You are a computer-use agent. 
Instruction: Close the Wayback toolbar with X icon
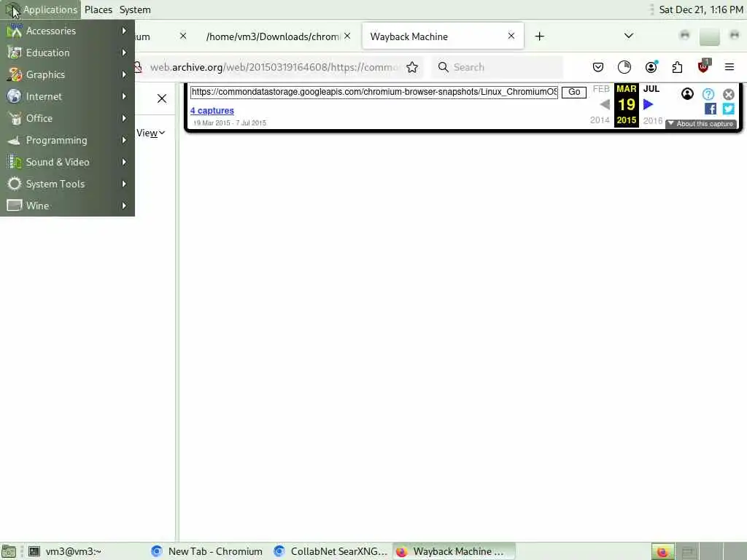[x=729, y=94]
